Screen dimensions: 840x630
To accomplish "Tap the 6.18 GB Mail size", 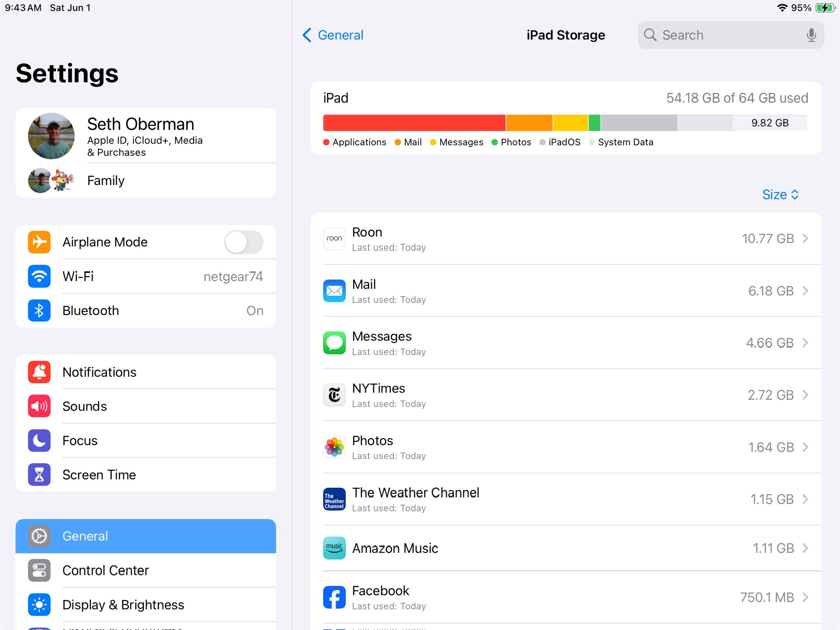I will click(x=771, y=291).
